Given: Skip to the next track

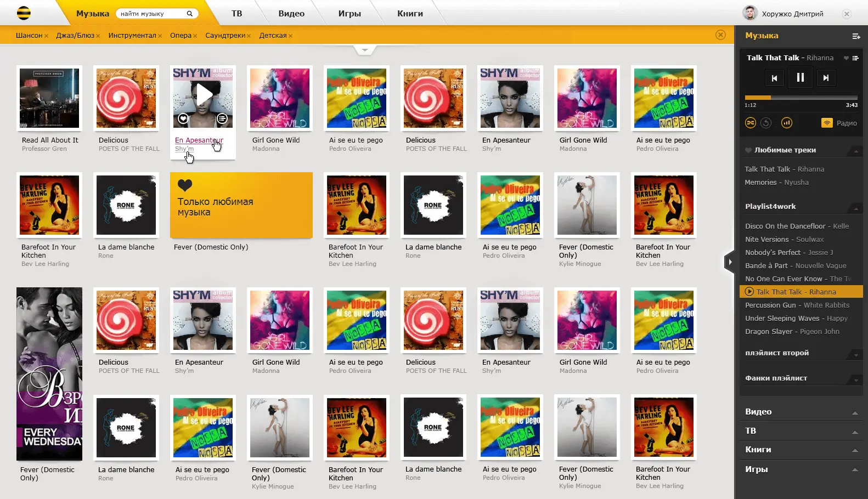Looking at the screenshot, I should click(826, 78).
